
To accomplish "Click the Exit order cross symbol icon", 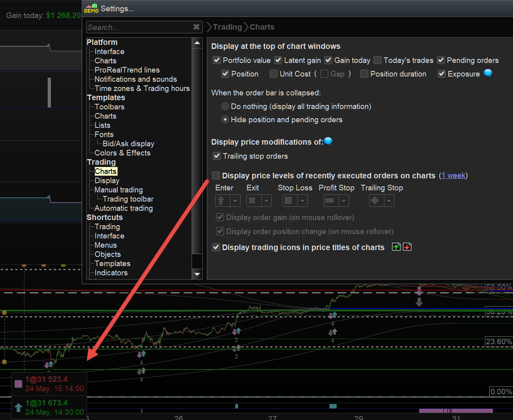I will pyautogui.click(x=252, y=200).
